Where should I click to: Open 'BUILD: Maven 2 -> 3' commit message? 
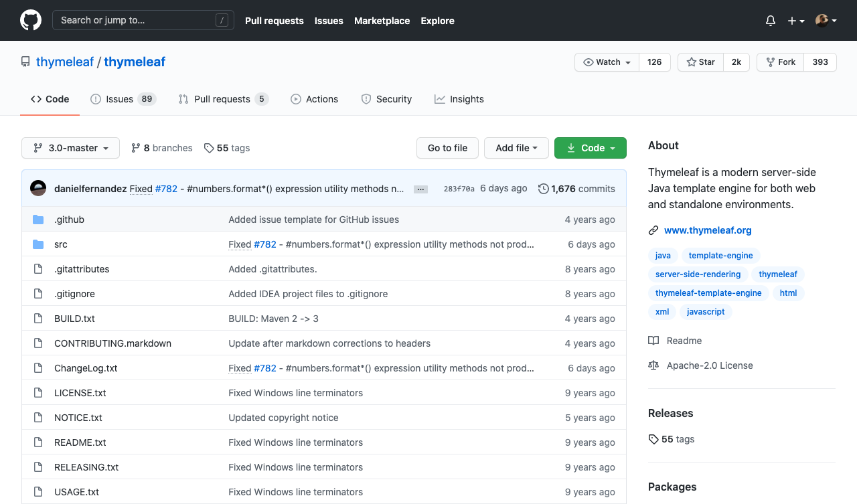[x=273, y=319]
